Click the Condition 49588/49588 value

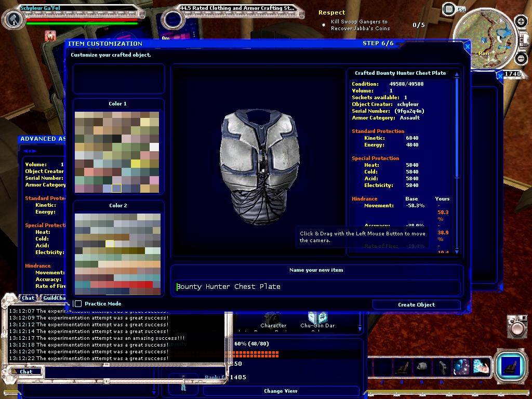[406, 84]
